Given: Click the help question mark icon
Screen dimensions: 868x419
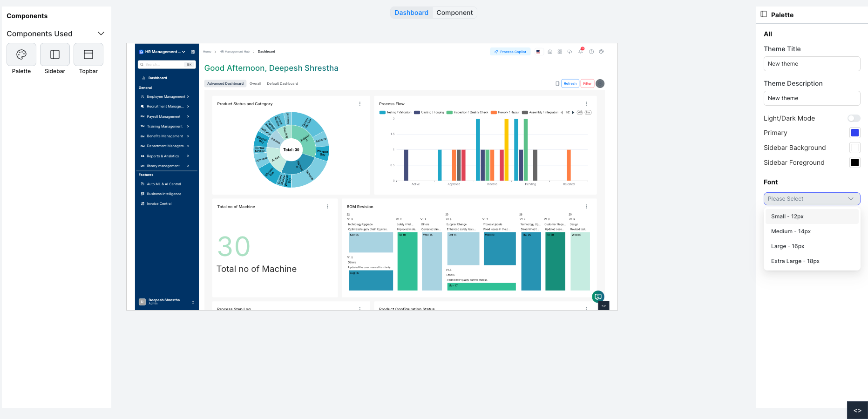Looking at the screenshot, I should click(x=592, y=52).
